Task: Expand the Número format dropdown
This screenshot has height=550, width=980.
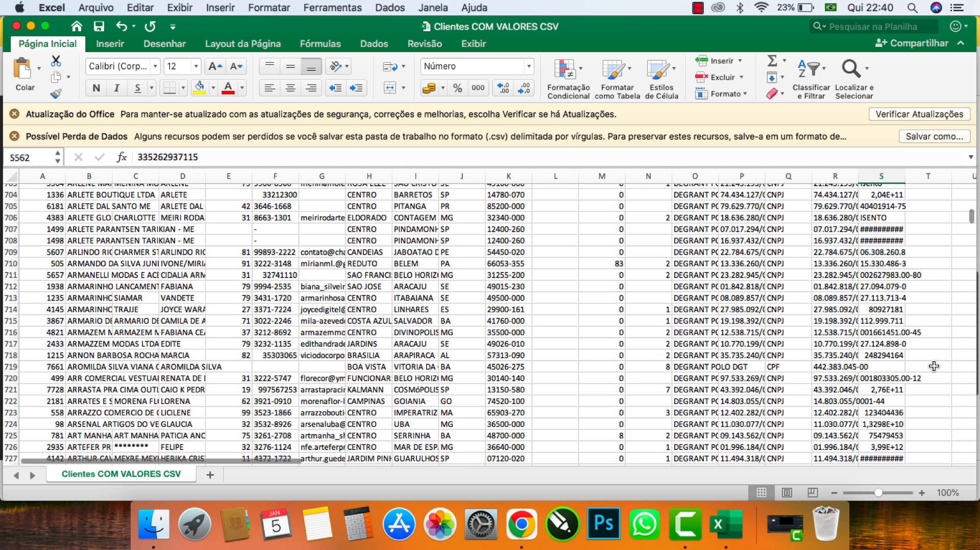Action: pos(529,66)
